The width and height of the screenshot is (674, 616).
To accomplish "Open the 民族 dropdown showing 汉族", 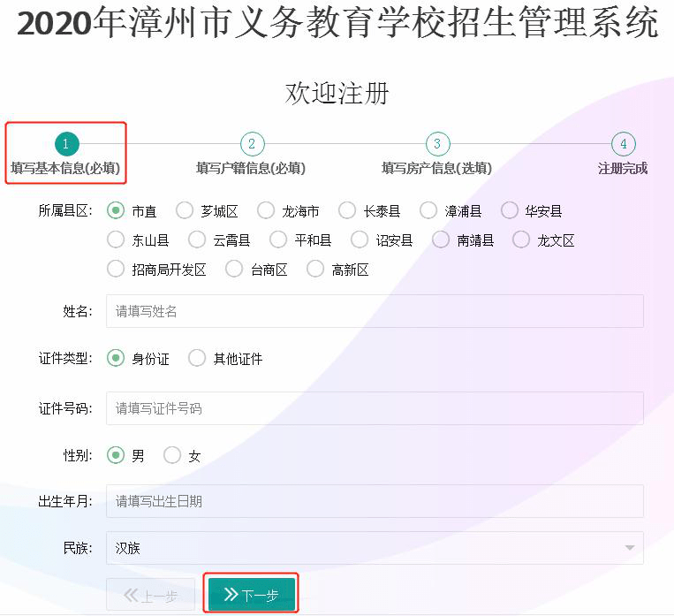I will click(375, 548).
